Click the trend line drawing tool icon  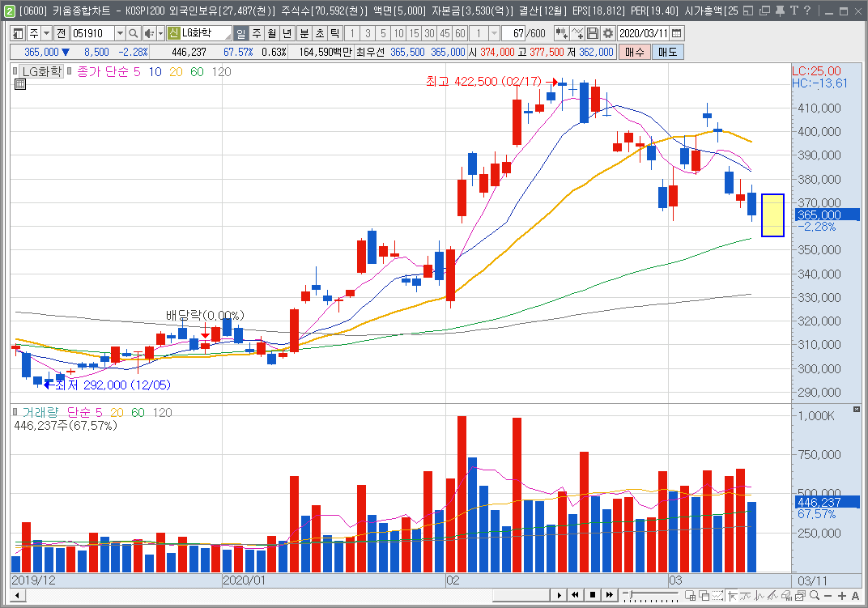tap(772, 596)
